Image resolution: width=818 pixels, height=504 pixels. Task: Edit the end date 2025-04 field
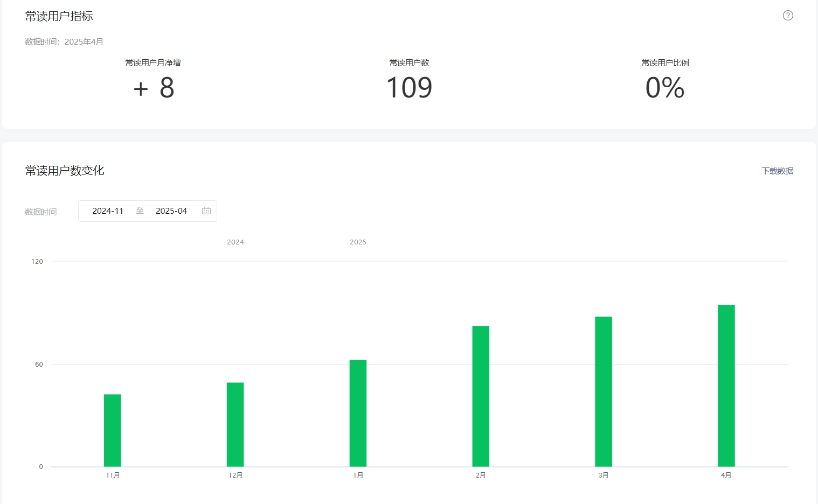point(171,211)
